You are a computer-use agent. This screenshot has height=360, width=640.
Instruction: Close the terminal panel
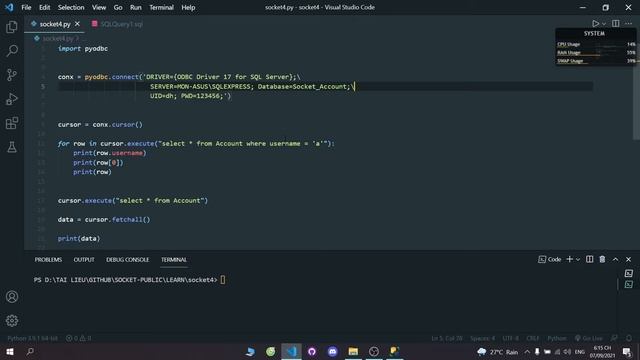click(x=629, y=259)
